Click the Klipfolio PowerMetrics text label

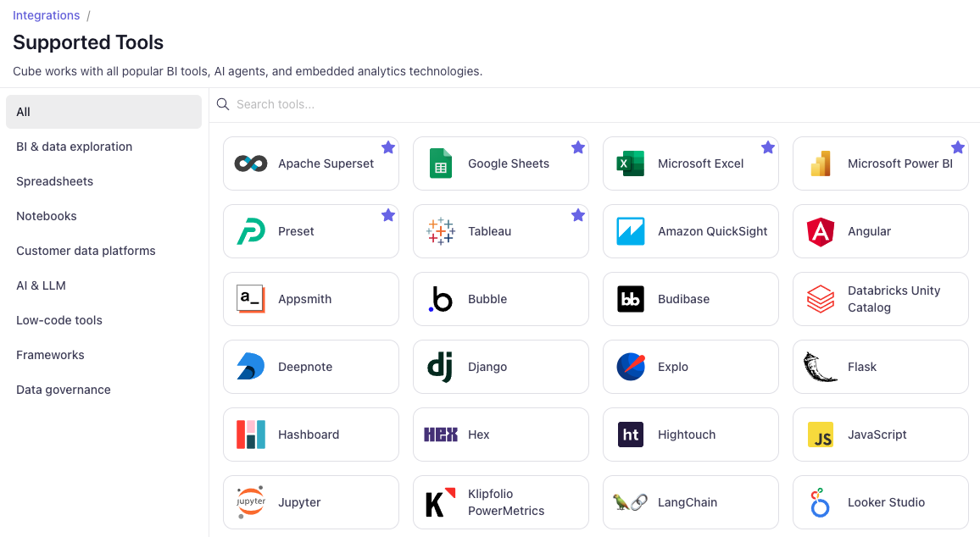[505, 502]
